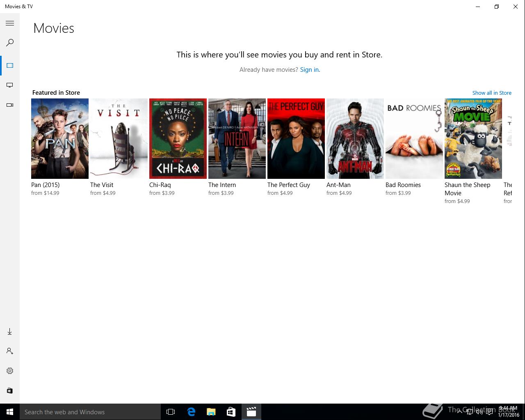
Task: Launch Microsoft Edge from the taskbar
Action: coord(191,412)
